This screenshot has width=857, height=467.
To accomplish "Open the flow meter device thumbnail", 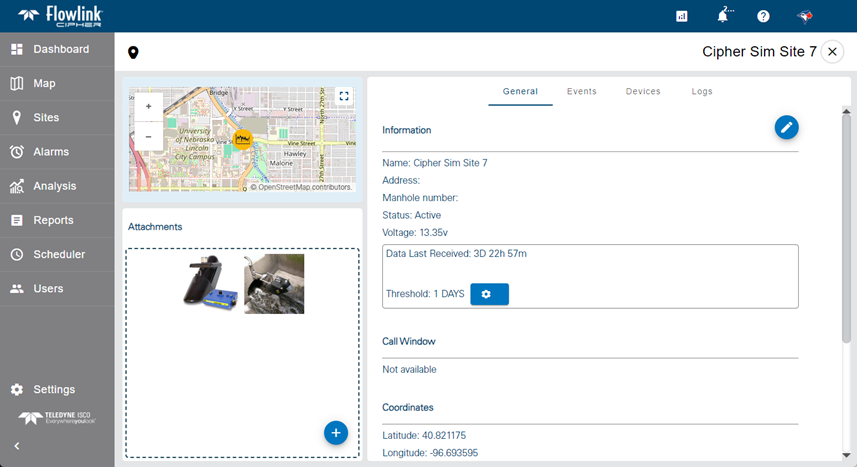I will click(211, 282).
